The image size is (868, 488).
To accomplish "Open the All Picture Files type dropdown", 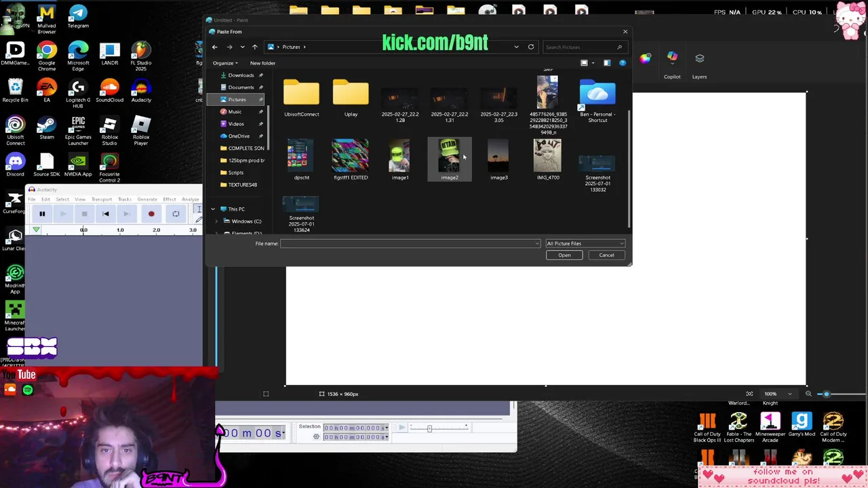I will [x=585, y=243].
